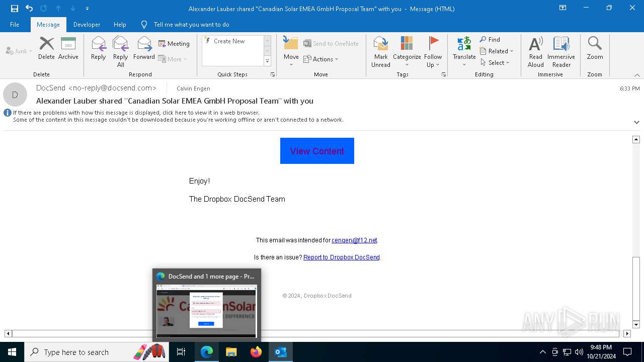Viewport: 644px width, 362px height.
Task: Click the taskbar search box
Action: click(x=97, y=352)
